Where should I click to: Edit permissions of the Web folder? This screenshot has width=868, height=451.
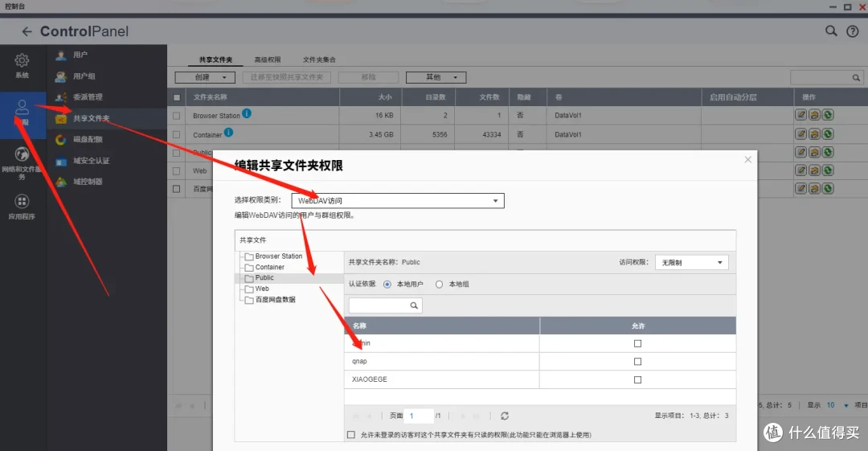click(x=814, y=170)
